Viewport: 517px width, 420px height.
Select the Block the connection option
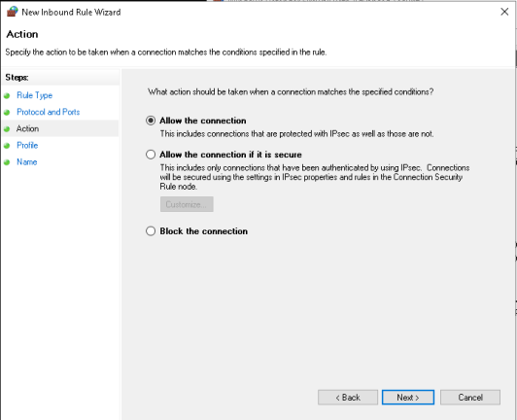[x=151, y=231]
